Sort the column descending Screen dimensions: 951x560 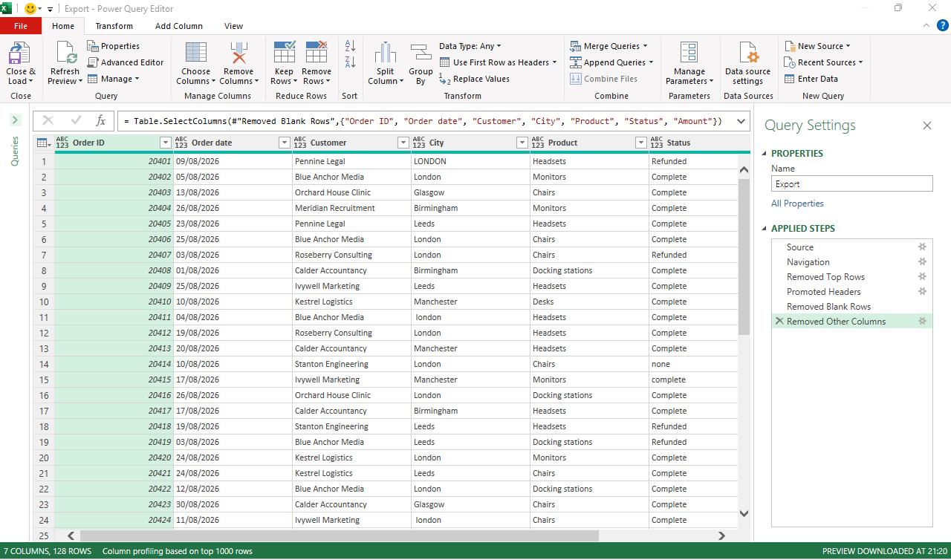tap(350, 62)
